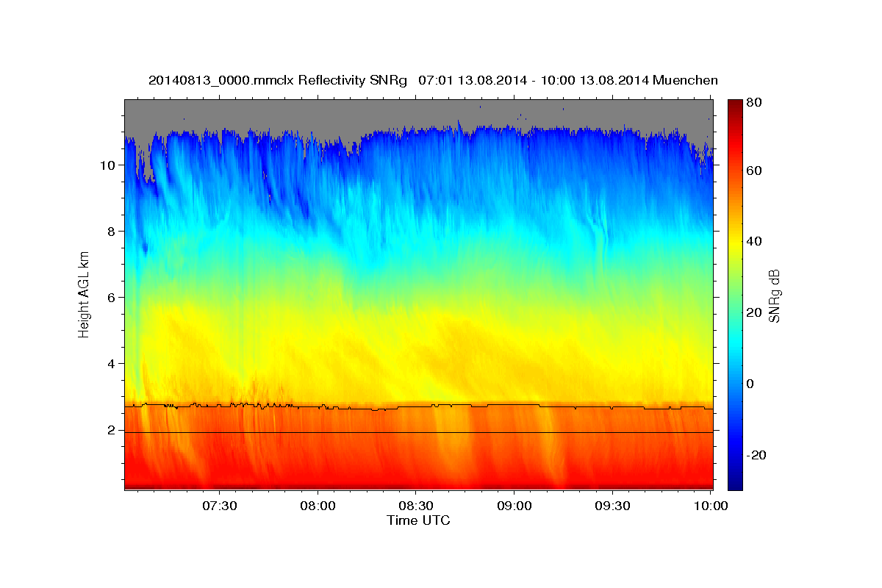Click the 'Height AGL km' axis label
Viewport: 882px width, 588px height.
pos(84,294)
